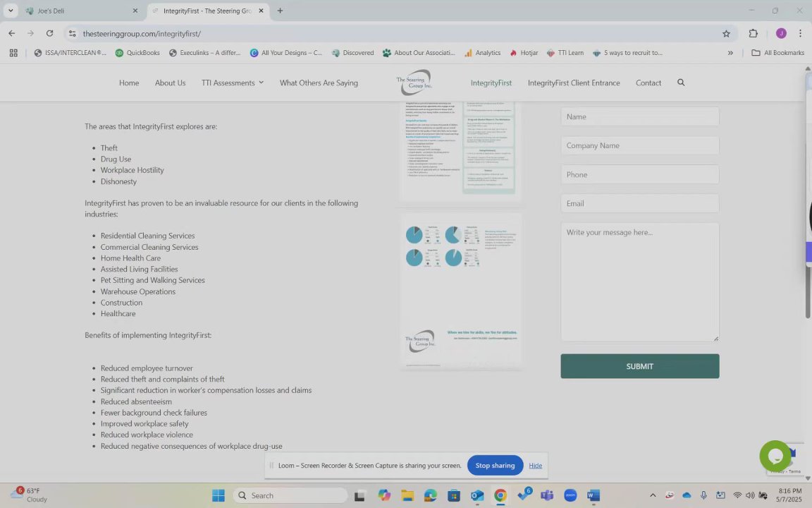Open the All Bookmarks folder

point(777,53)
